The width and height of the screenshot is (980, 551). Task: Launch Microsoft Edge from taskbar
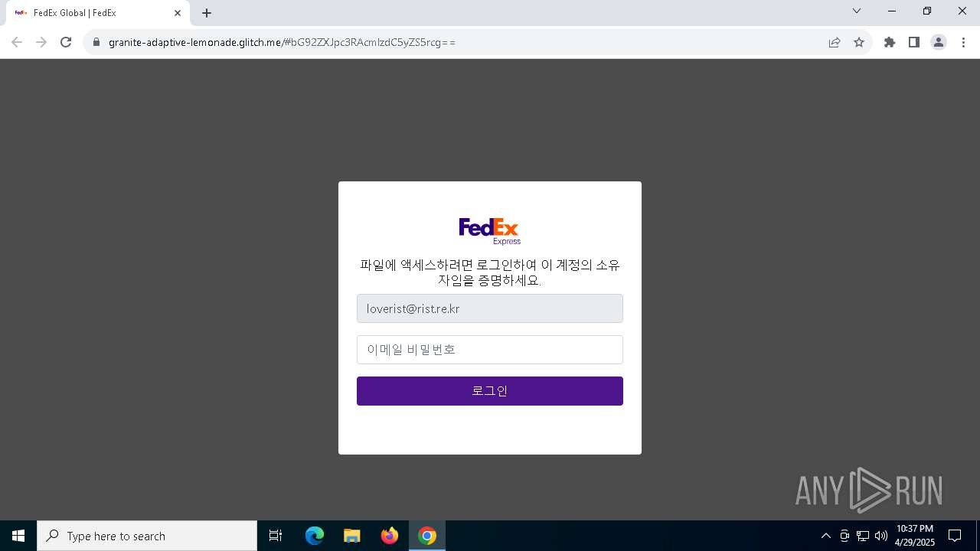(315, 536)
